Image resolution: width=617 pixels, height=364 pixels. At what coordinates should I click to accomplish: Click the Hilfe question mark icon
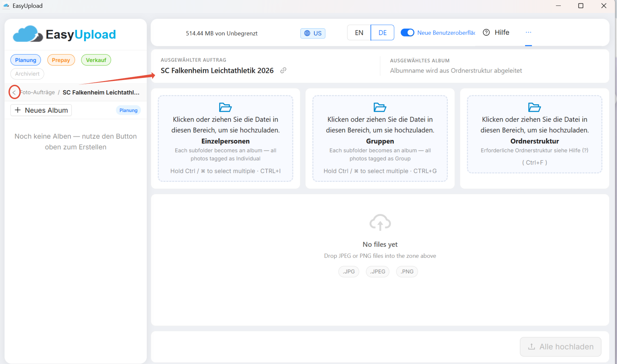click(x=486, y=32)
